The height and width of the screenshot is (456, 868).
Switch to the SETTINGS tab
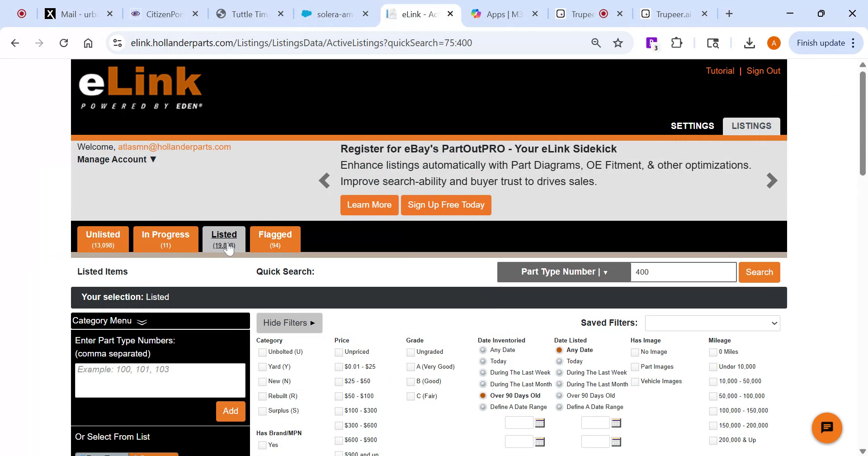click(x=692, y=126)
